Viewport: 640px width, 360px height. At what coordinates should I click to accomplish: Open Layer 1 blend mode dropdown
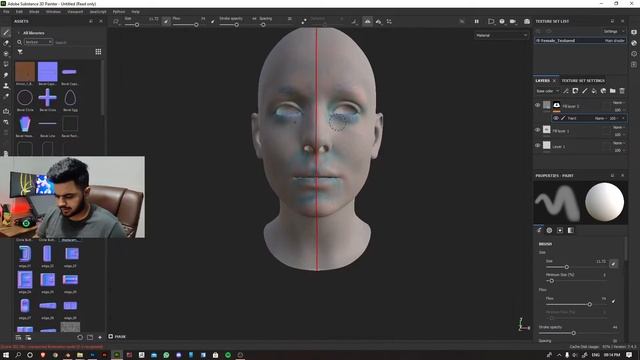point(619,143)
